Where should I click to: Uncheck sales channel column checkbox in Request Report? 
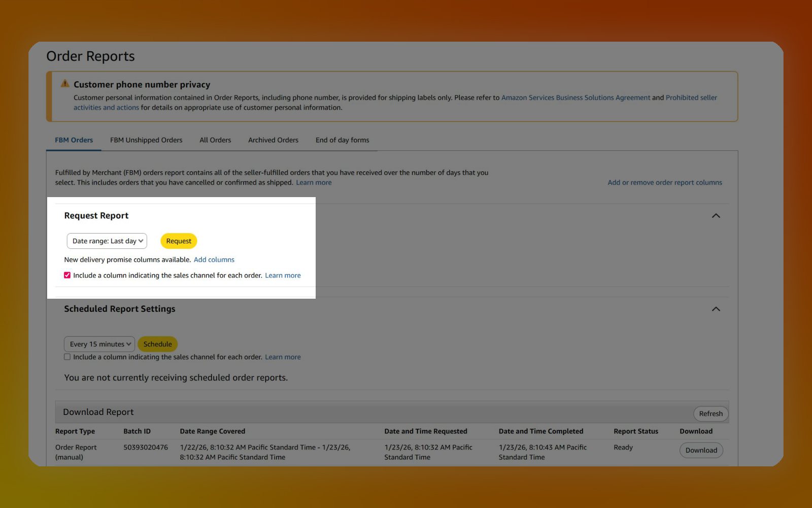(67, 275)
